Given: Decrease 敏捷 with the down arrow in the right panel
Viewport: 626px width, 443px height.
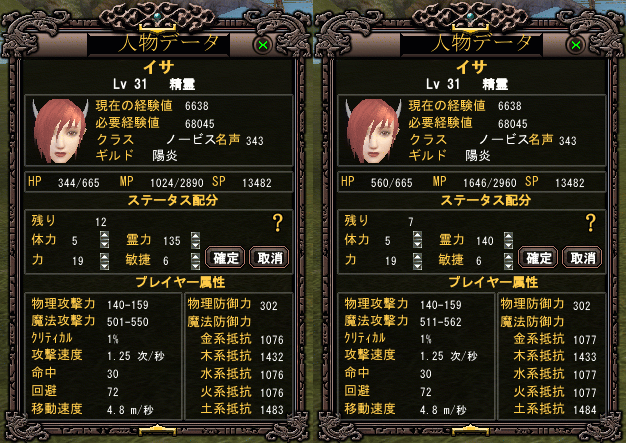Looking at the screenshot, I should pos(508,266).
